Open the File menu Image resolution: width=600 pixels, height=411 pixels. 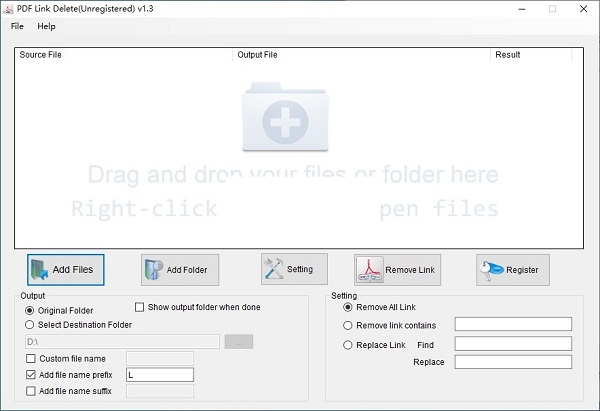click(x=17, y=26)
